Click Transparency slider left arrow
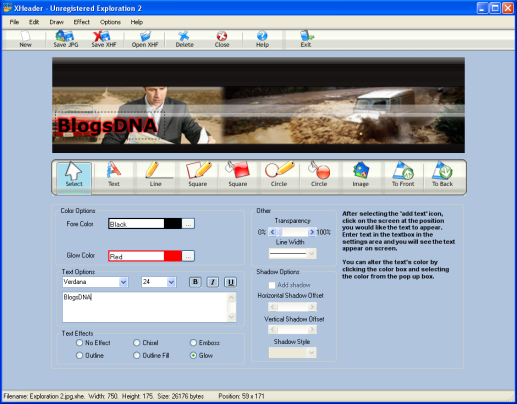The image size is (517, 404). click(273, 232)
